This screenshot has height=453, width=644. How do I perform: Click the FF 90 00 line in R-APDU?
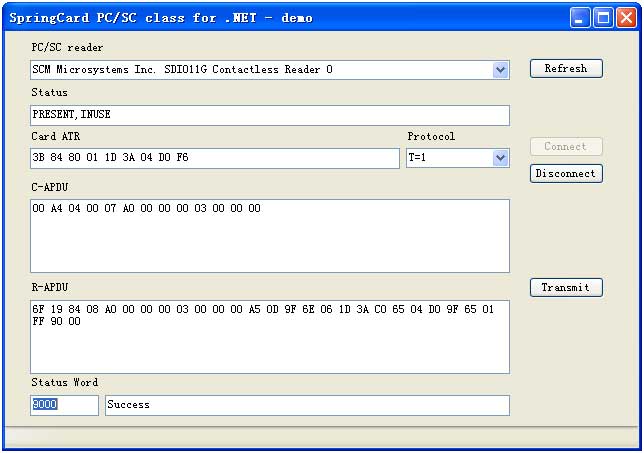coord(57,322)
